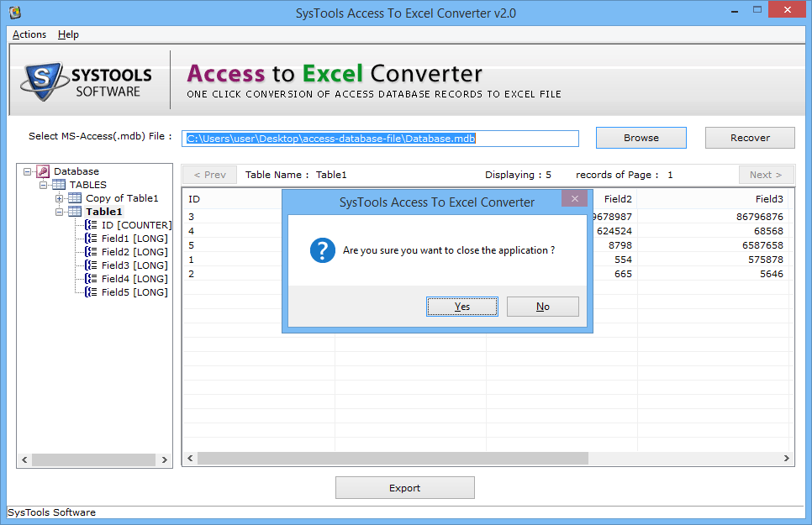Click the Database root node icon

pos(43,171)
